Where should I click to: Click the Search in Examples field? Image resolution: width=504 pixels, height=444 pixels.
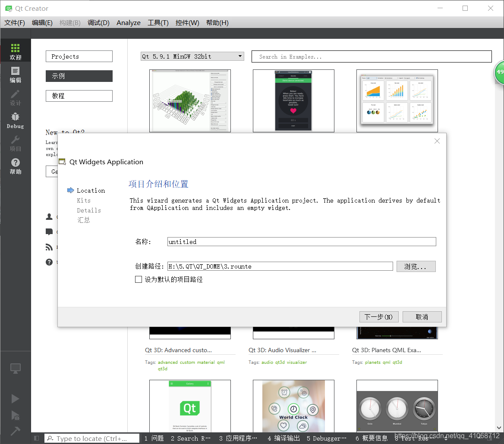point(372,56)
